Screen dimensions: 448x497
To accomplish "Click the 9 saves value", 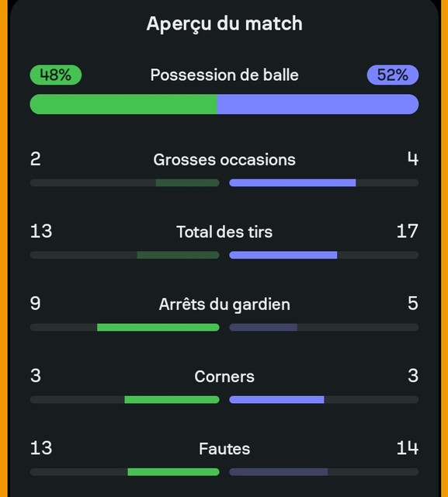I will tap(36, 304).
